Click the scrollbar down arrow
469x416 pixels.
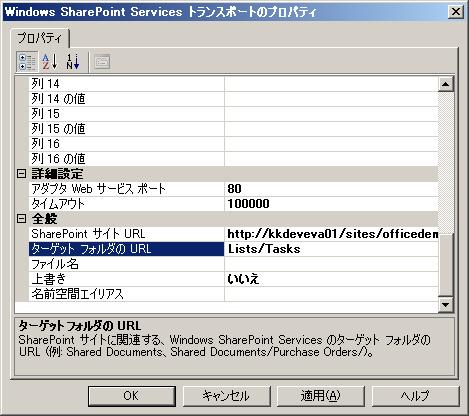pos(446,304)
